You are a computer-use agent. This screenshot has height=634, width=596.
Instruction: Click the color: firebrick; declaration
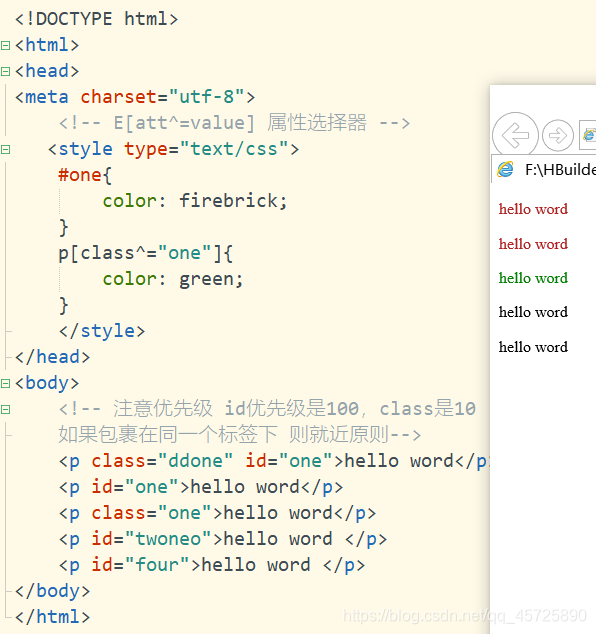[195, 201]
